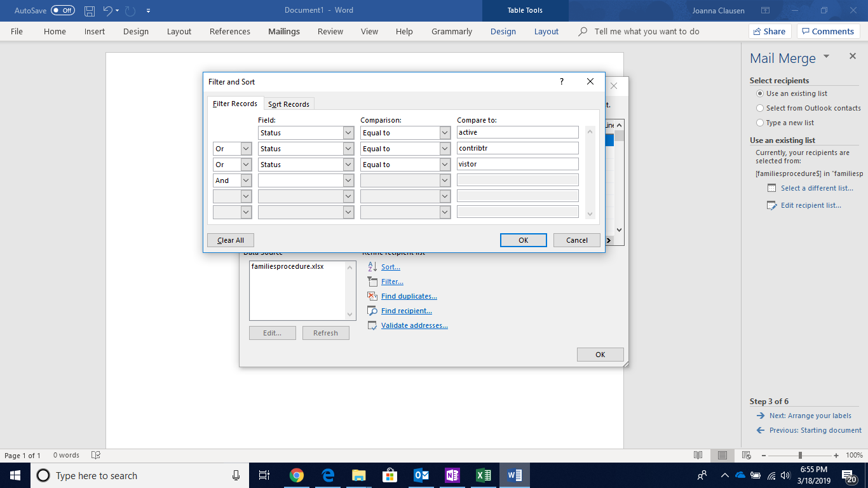Expand the empty Field dropdown beside And
Image resolution: width=868 pixels, height=488 pixels.
click(x=348, y=180)
